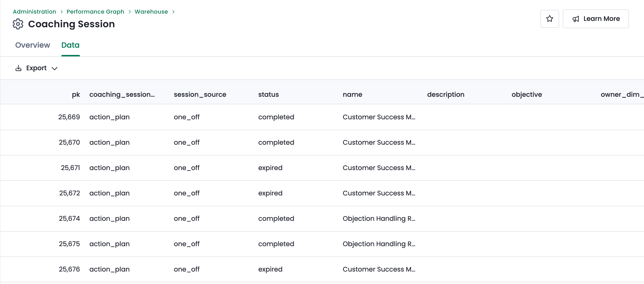Select the pk cell 25,670
Viewport: 644px width, 284px height.
69,142
